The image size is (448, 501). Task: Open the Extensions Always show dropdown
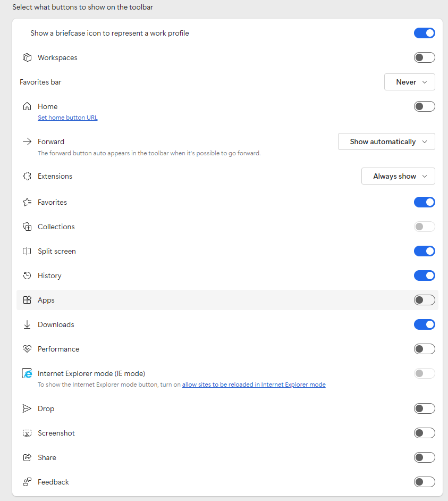[398, 176]
